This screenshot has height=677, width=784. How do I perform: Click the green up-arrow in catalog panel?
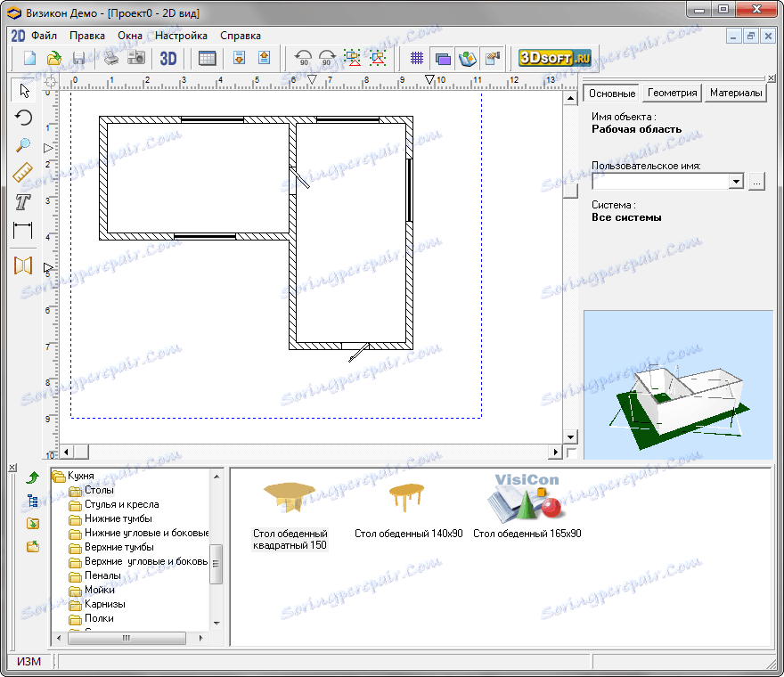point(33,478)
